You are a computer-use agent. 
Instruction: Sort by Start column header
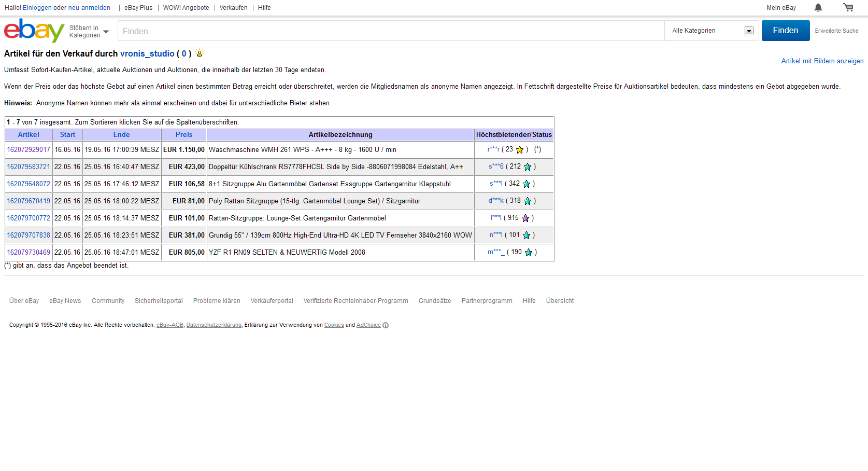67,134
